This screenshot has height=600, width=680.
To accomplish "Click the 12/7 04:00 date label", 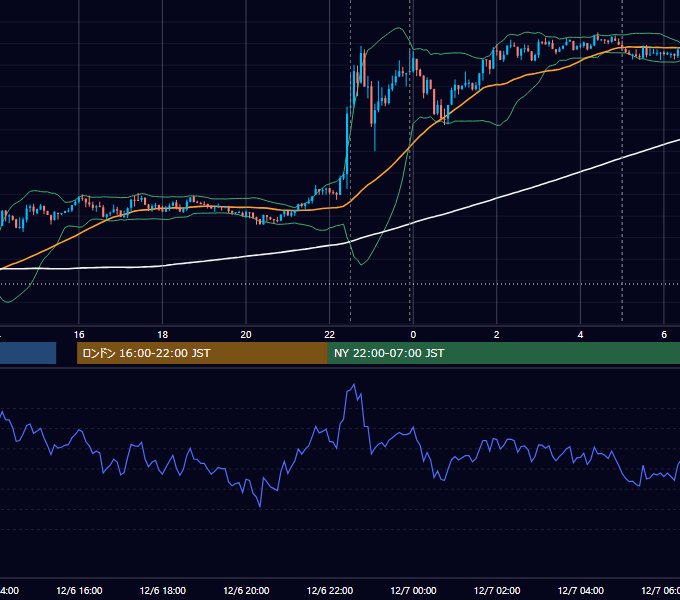I will tap(581, 591).
